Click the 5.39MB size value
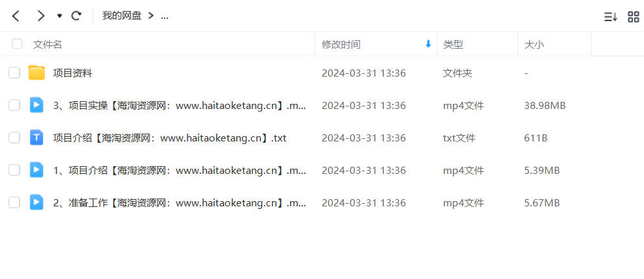644x279 pixels. 542,171
